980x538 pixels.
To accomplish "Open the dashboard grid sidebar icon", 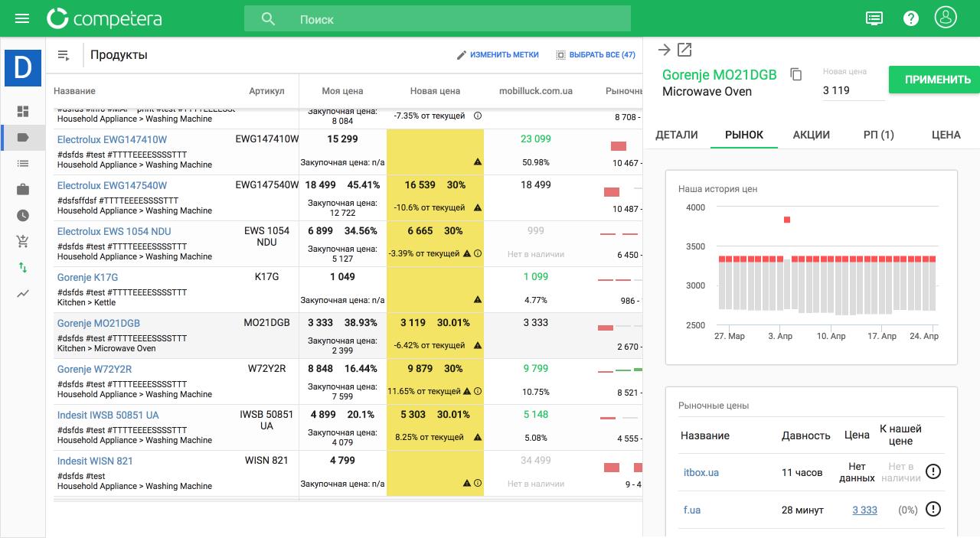I will (x=23, y=112).
